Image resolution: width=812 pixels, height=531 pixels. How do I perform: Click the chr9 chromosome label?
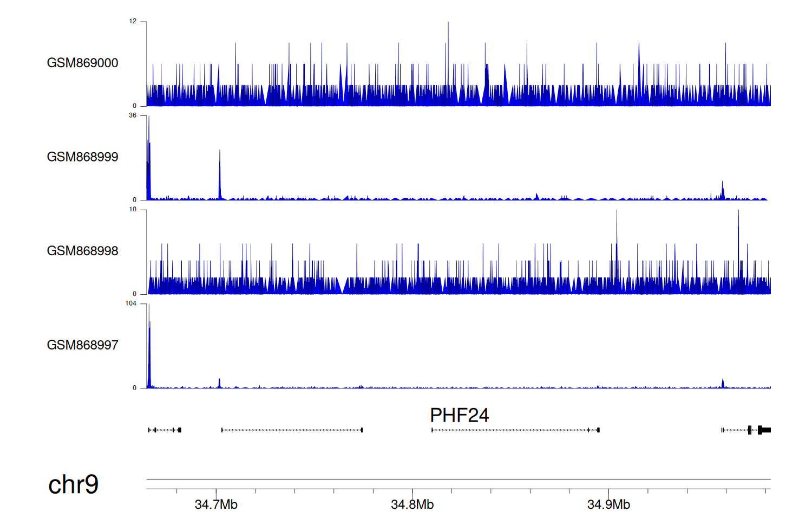pyautogui.click(x=73, y=484)
